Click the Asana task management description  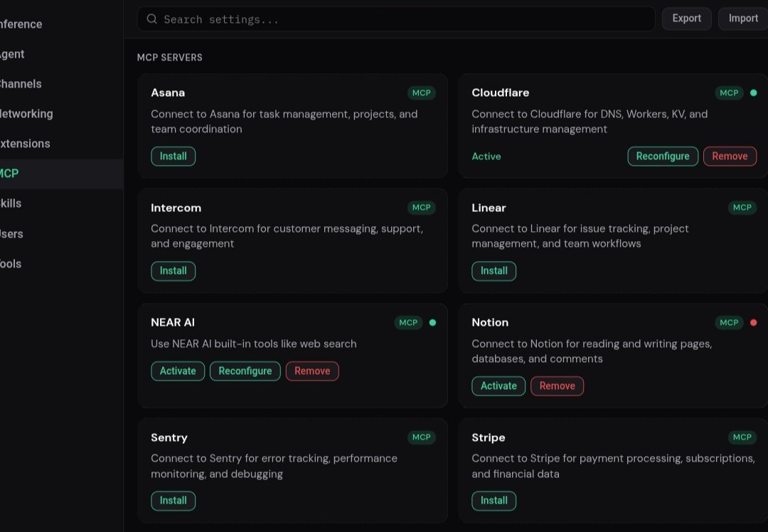(x=284, y=122)
